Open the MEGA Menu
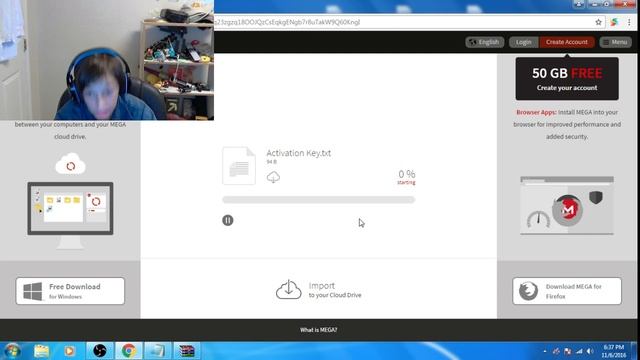The height and width of the screenshot is (360, 640). [x=616, y=42]
